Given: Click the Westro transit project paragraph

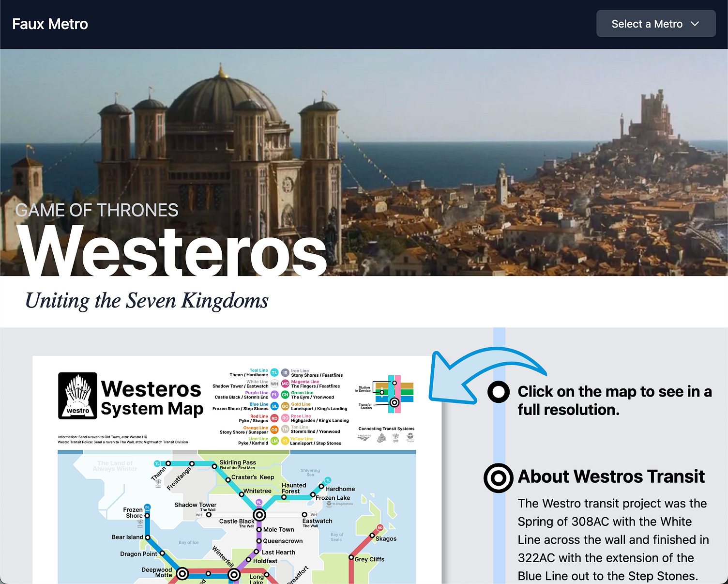Looking at the screenshot, I should [613, 539].
